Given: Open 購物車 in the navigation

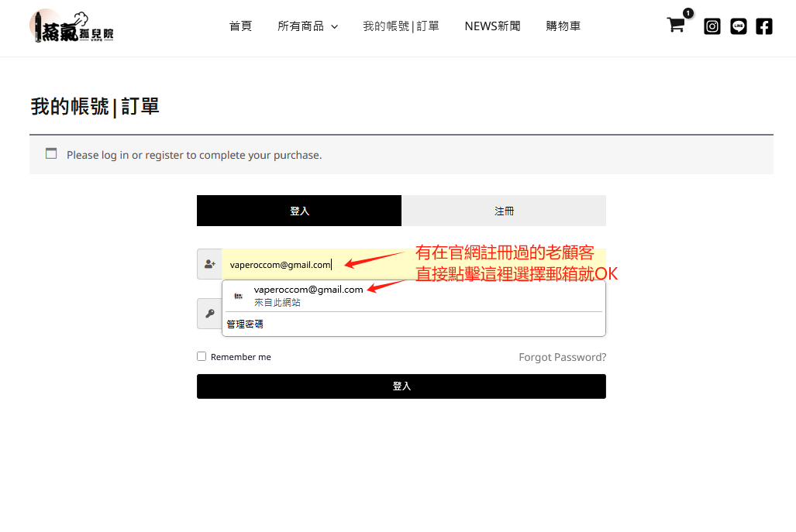Looking at the screenshot, I should [x=563, y=26].
